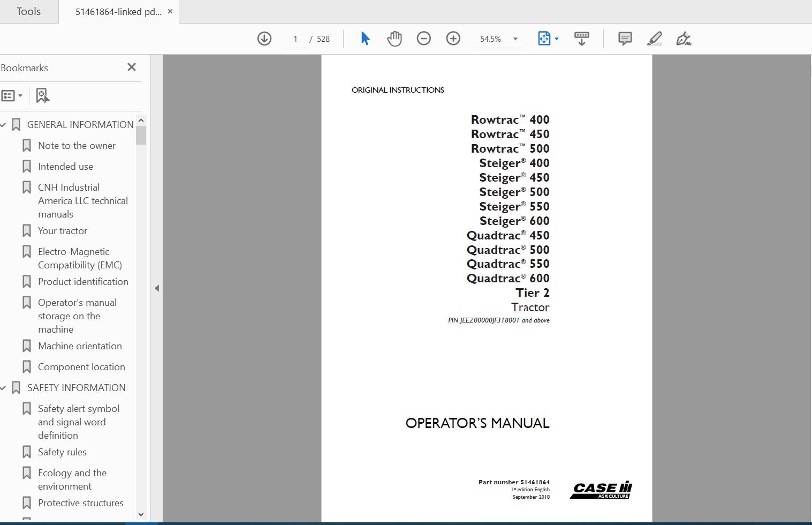
Task: Switch to the Tools tab
Action: click(x=28, y=11)
